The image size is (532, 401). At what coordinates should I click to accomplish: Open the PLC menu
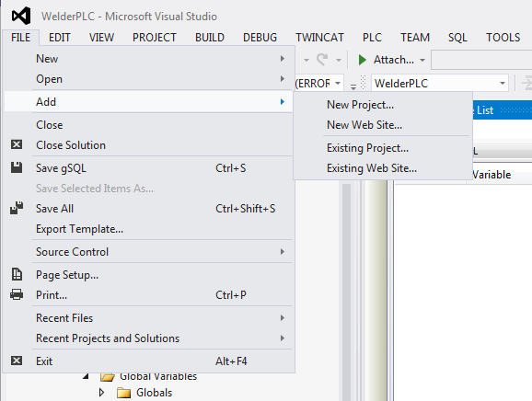[372, 38]
